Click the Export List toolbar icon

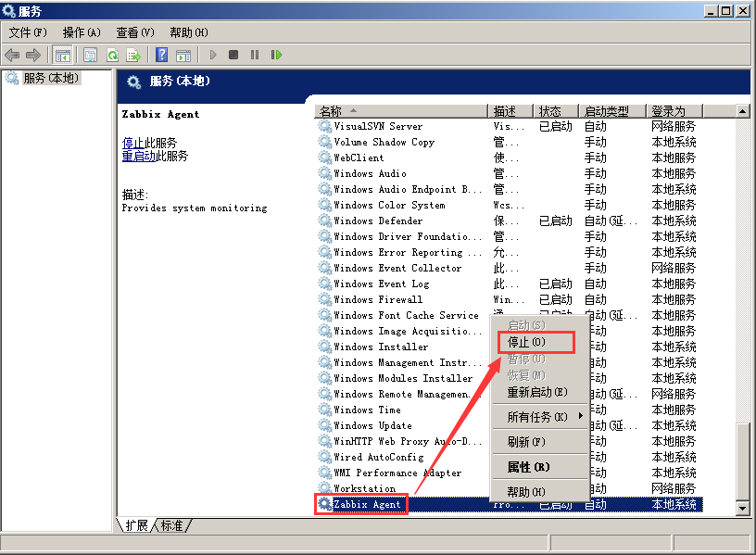(x=133, y=55)
